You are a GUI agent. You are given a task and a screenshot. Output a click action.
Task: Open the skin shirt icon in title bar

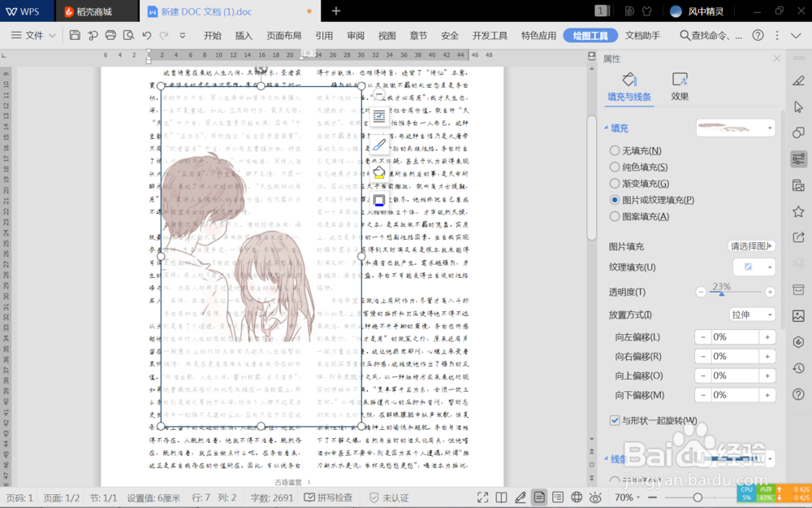point(647,11)
